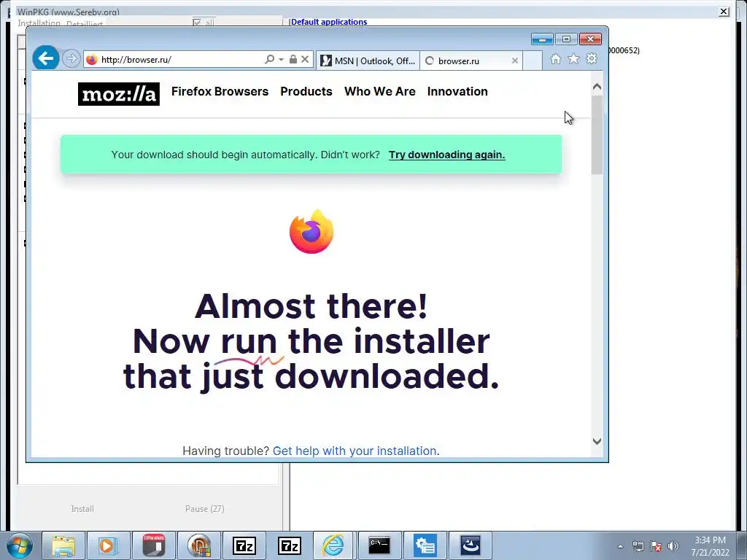Open Windows Explorer from taskbar
The height and width of the screenshot is (560, 747).
(63, 545)
